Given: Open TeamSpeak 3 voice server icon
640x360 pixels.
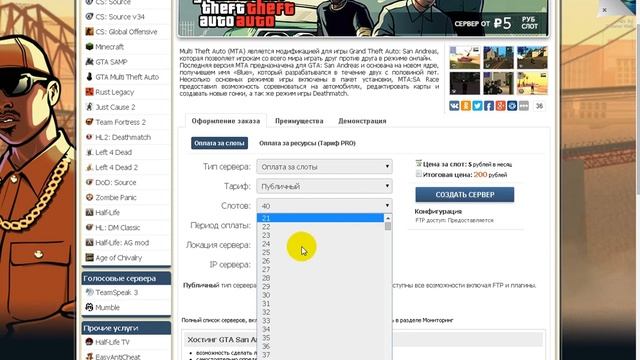Looking at the screenshot, I should 89,292.
